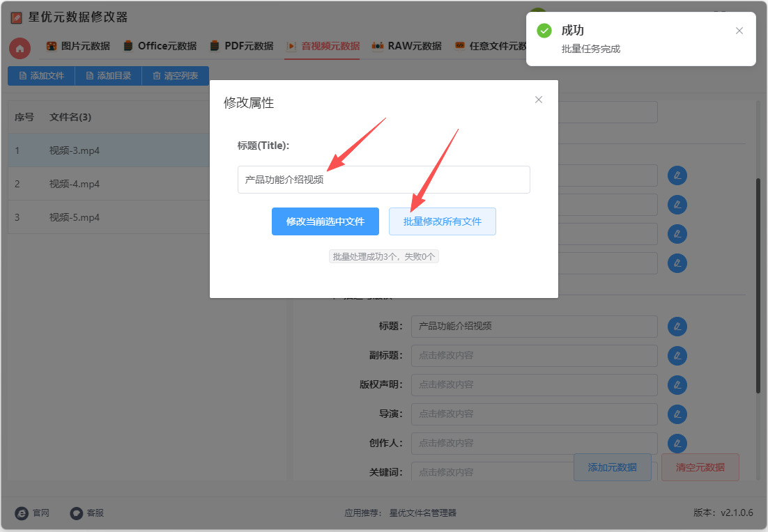Image resolution: width=768 pixels, height=532 pixels.
Task: Click the 客服 chat icon
Action: 77,513
